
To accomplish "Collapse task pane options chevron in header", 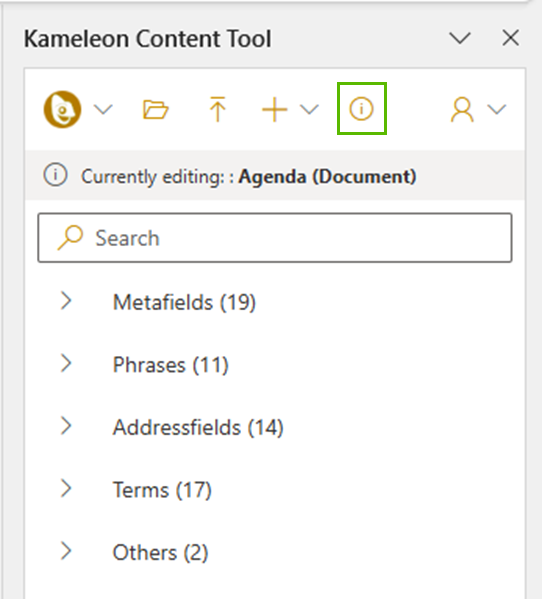I will (459, 38).
